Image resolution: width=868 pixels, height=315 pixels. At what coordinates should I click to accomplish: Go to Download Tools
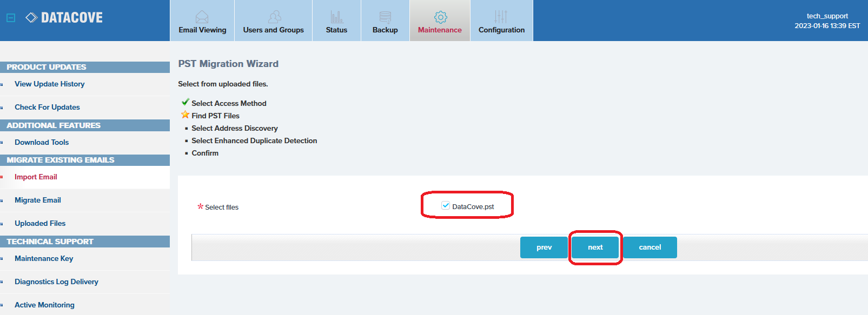42,143
